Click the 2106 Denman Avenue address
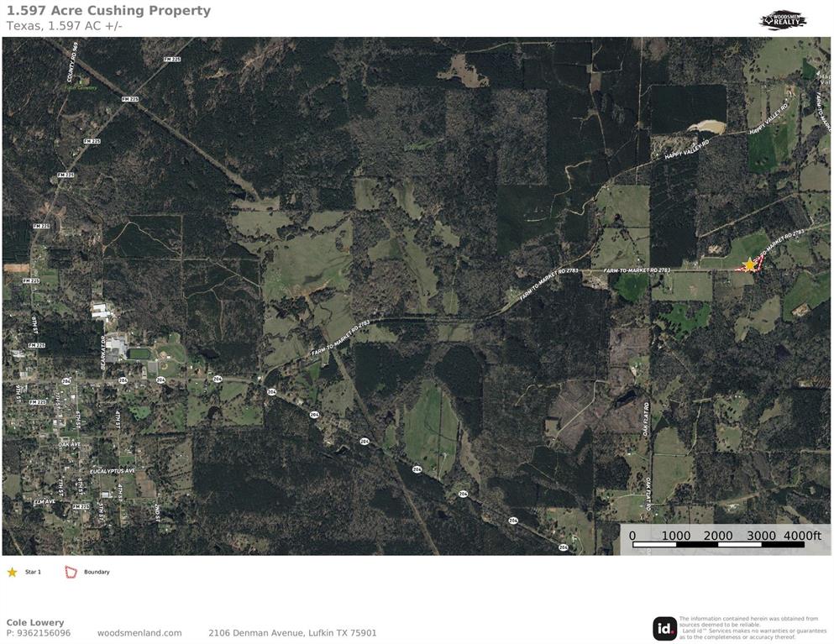The image size is (834, 644). tap(292, 633)
